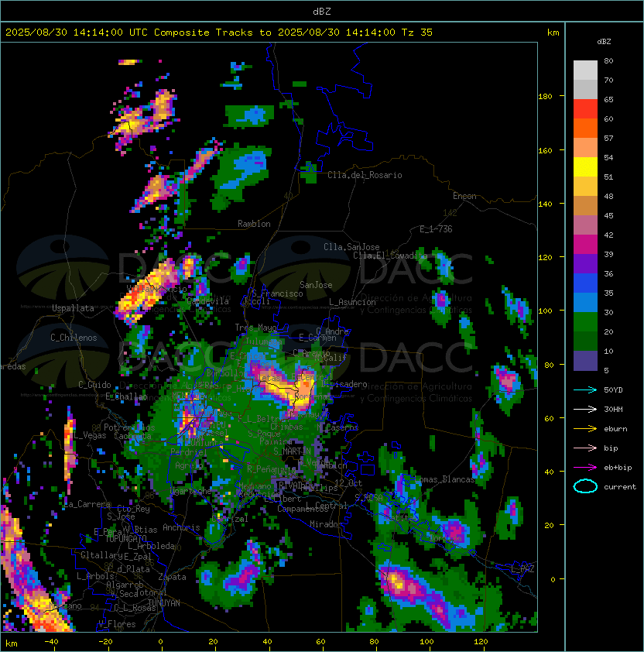Pick the purple swatch in the dBZ scale
Viewport: 644px width, 652px height.
[x=585, y=263]
